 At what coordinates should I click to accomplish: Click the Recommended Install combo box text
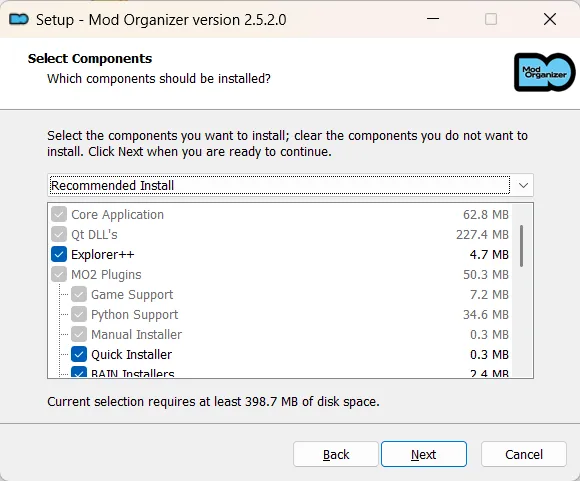click(x=112, y=185)
